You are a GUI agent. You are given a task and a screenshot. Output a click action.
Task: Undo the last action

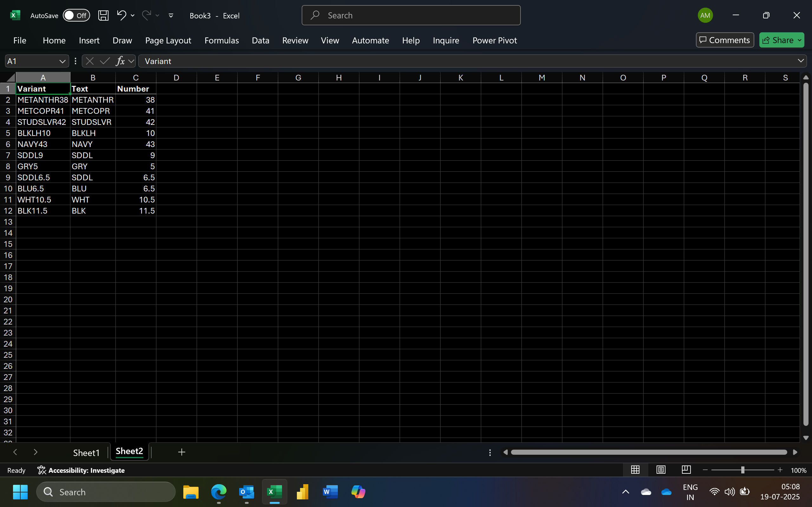click(121, 16)
